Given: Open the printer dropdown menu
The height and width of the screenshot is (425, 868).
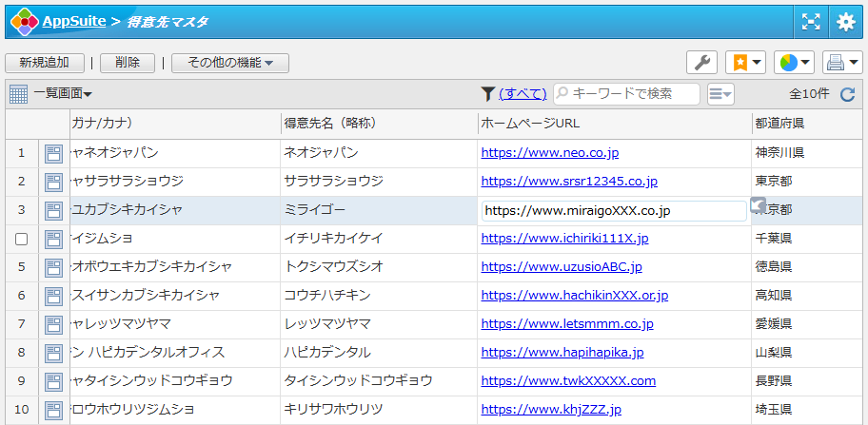Looking at the screenshot, I should [x=842, y=63].
